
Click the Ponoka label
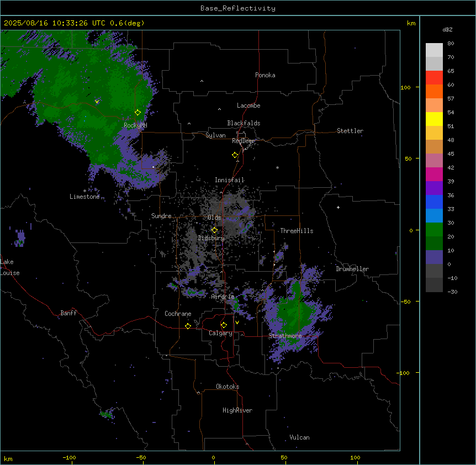tap(265, 75)
